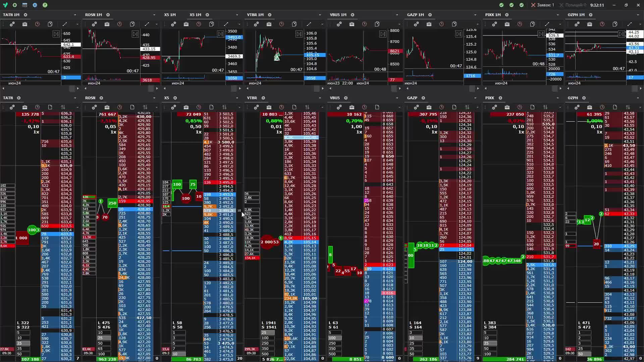Viewport: 644px width, 362px height.
Task: Click the table layout icon in the top bar
Action: (25, 5)
